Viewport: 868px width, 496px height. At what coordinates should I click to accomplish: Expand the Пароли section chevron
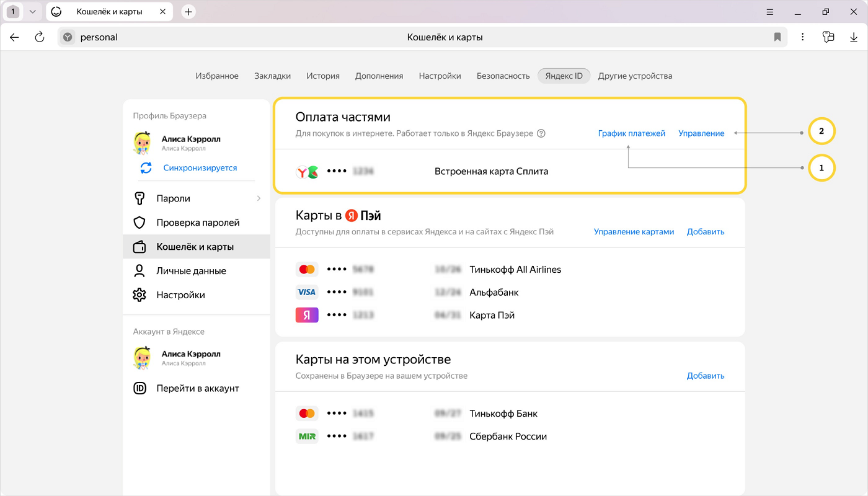(x=259, y=198)
